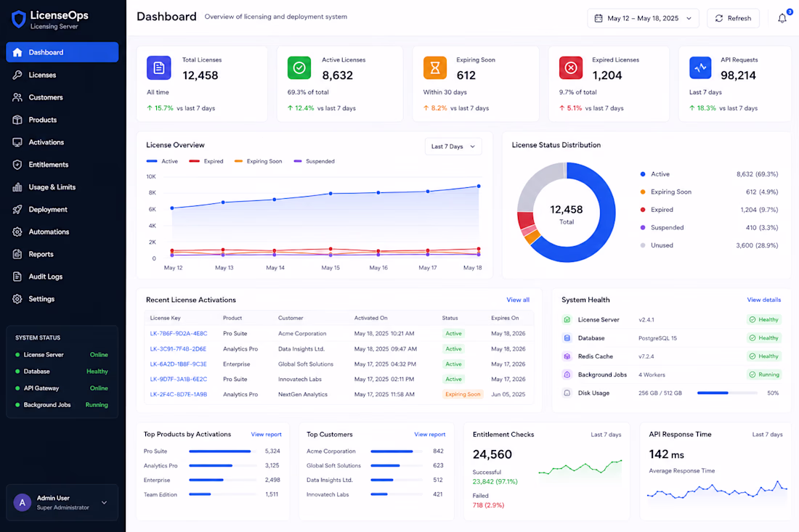Click the Expiring Soon status badge
The height and width of the screenshot is (532, 799).
463,394
